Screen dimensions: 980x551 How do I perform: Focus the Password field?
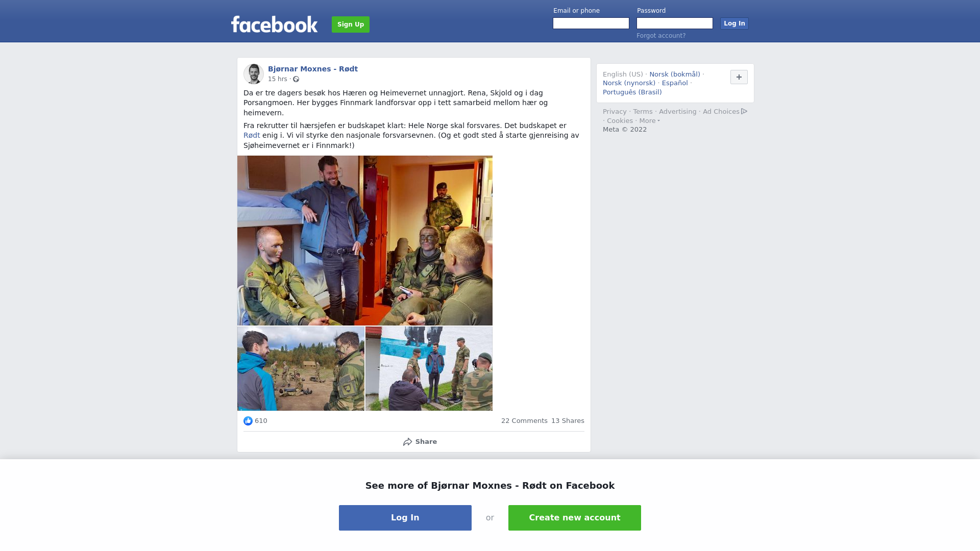(675, 23)
